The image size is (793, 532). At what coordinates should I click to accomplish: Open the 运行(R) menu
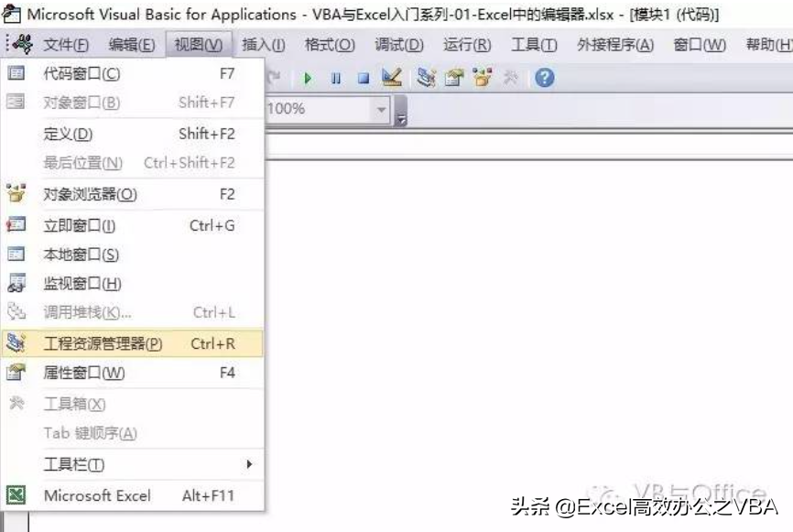point(467,45)
